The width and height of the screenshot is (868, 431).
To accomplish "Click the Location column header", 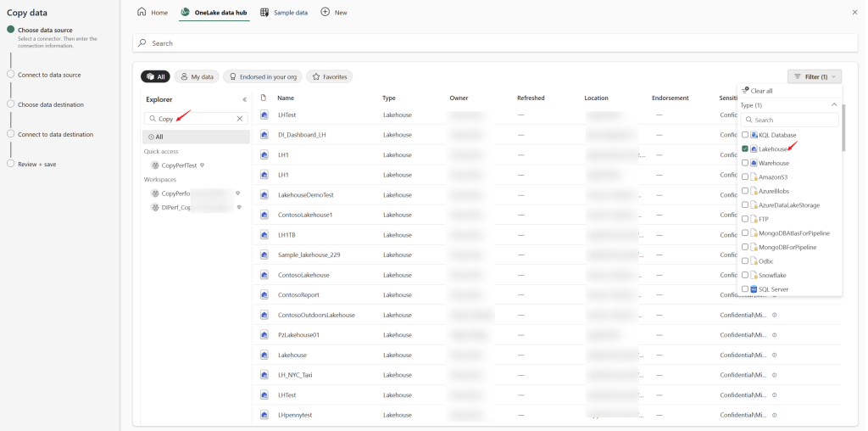I will (x=596, y=98).
